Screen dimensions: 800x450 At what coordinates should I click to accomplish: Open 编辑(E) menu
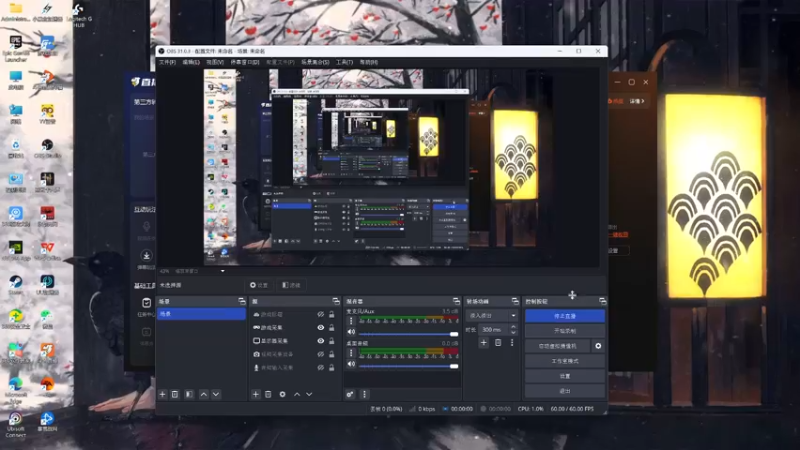tap(191, 62)
